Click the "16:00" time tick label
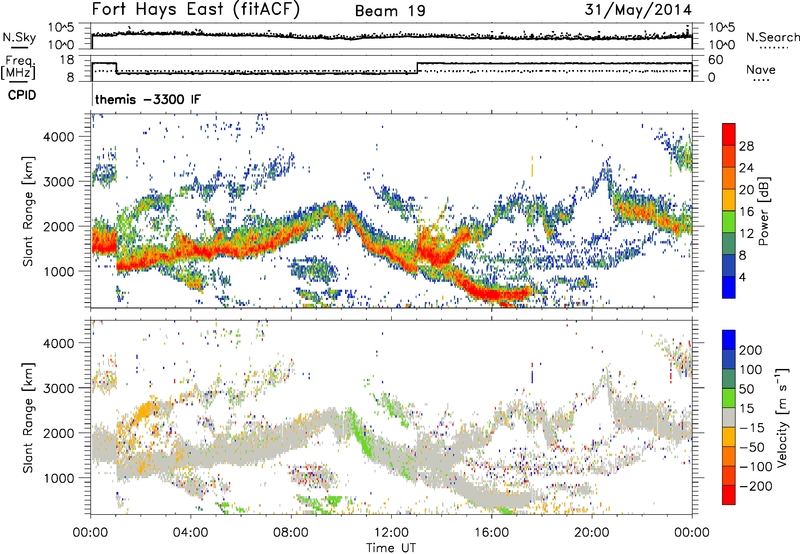Image resolution: width=800 pixels, height=554 pixels. click(491, 533)
